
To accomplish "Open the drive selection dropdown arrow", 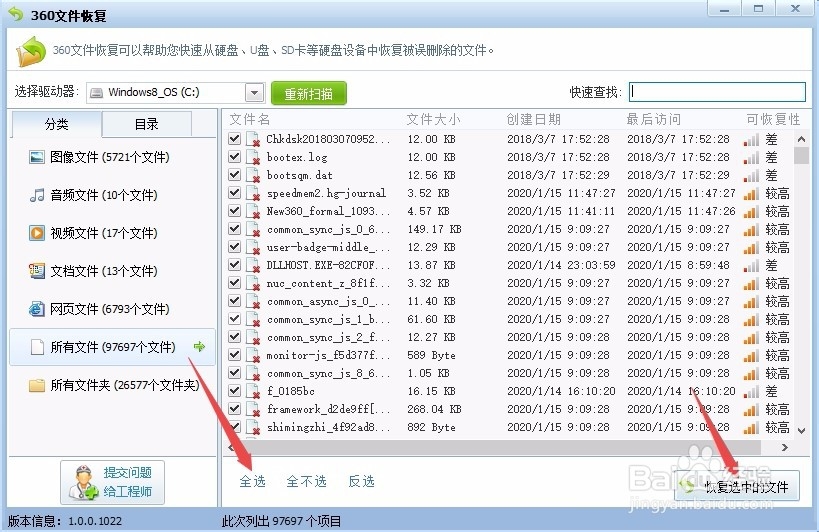I will coord(254,93).
